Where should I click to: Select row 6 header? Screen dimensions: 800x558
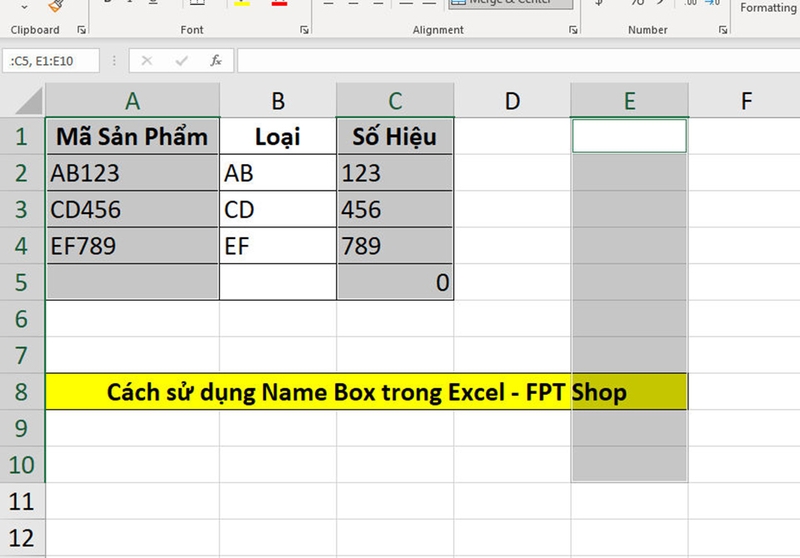point(22,319)
